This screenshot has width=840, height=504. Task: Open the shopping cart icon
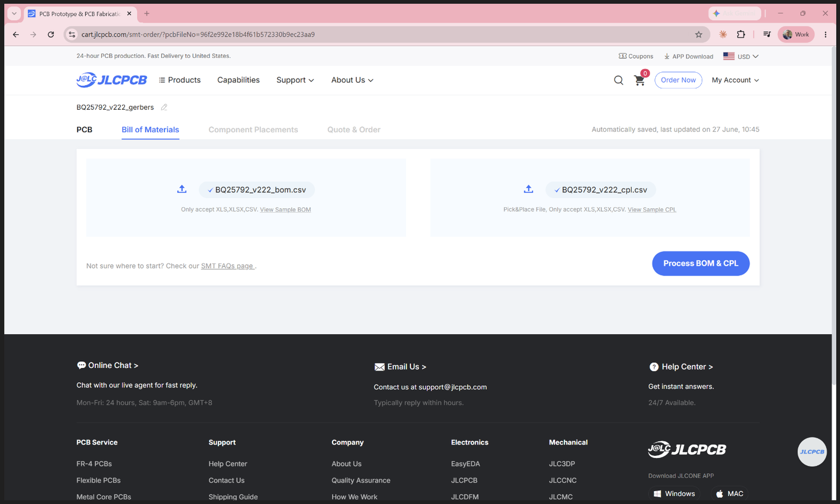[640, 80]
